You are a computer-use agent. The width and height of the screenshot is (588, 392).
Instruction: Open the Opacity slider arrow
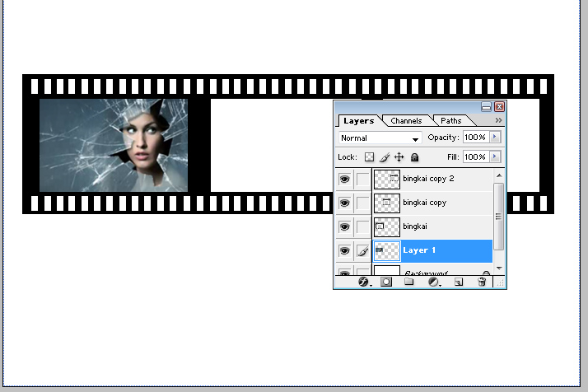click(495, 137)
